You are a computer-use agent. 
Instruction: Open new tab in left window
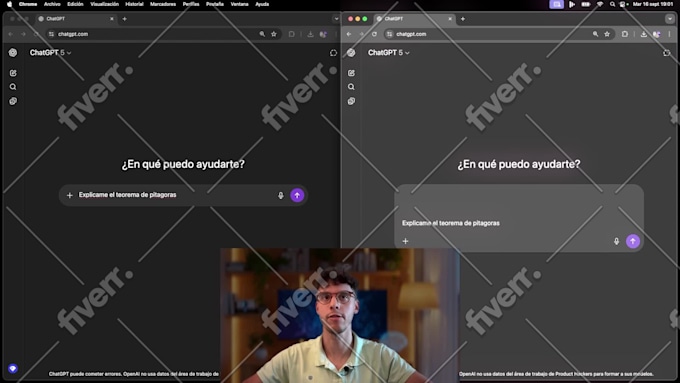(x=124, y=19)
